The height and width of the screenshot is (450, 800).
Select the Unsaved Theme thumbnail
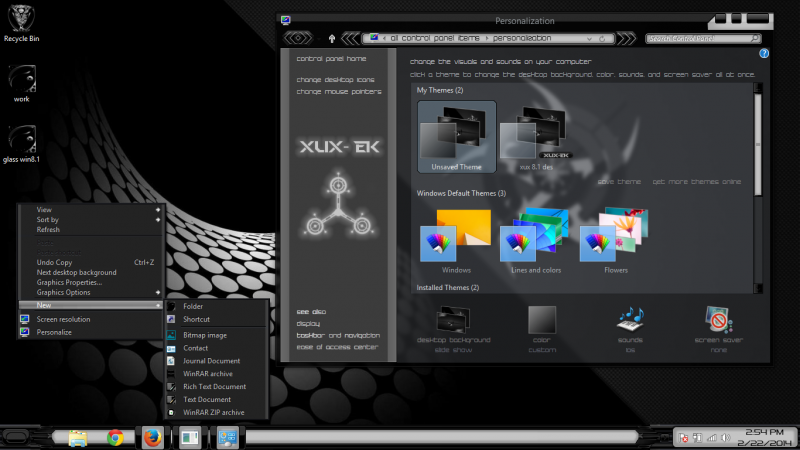coord(457,137)
